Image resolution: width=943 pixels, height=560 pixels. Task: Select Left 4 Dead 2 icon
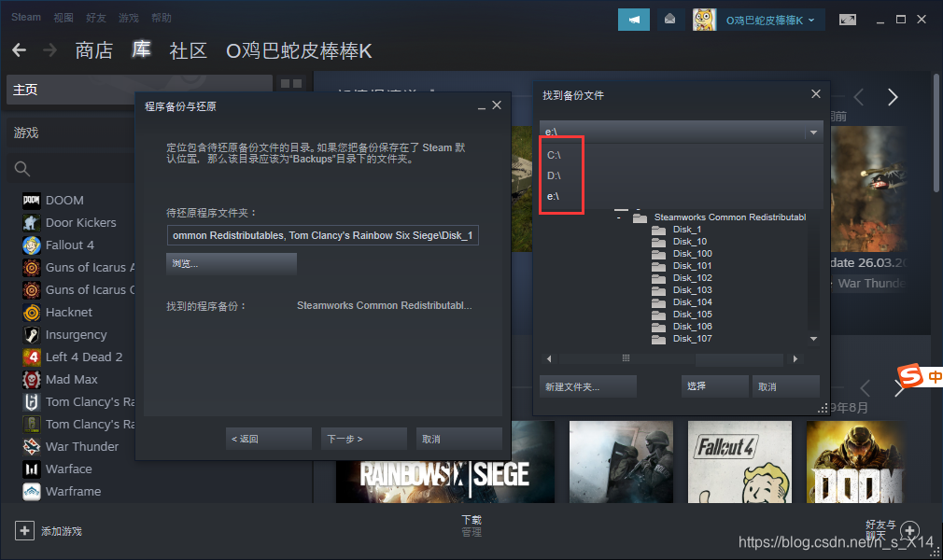[31, 357]
